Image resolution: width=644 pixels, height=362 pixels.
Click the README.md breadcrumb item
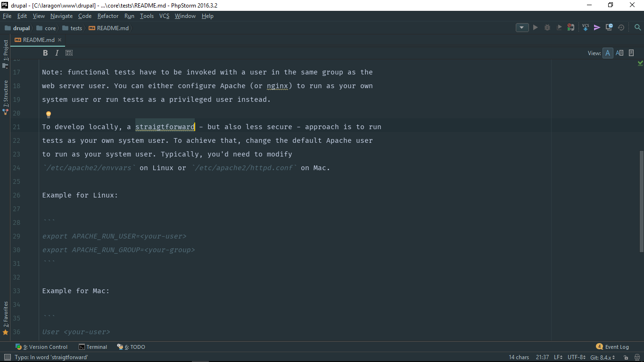click(x=108, y=28)
